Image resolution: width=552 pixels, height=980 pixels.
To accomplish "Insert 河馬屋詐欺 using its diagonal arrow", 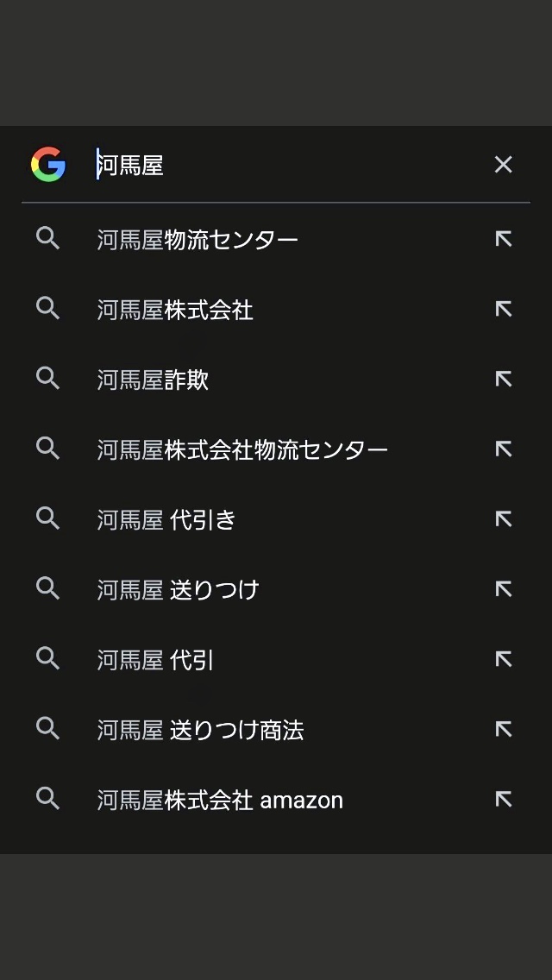I will 503,379.
